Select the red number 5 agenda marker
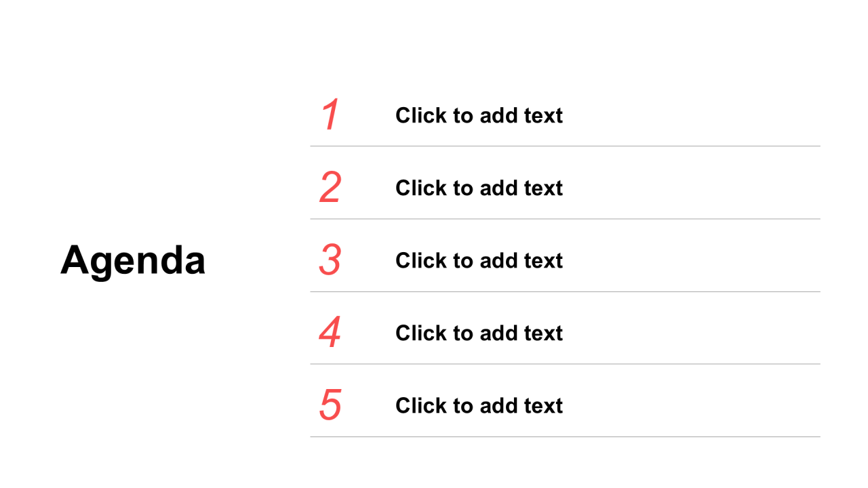The width and height of the screenshot is (868, 488). (330, 405)
